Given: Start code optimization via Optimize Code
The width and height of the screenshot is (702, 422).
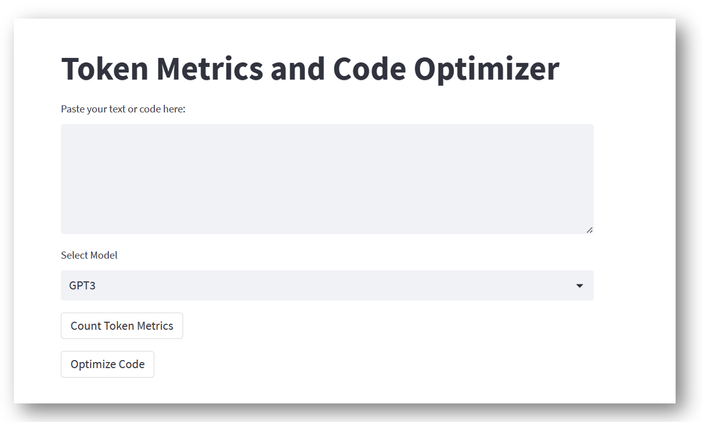Looking at the screenshot, I should (107, 364).
